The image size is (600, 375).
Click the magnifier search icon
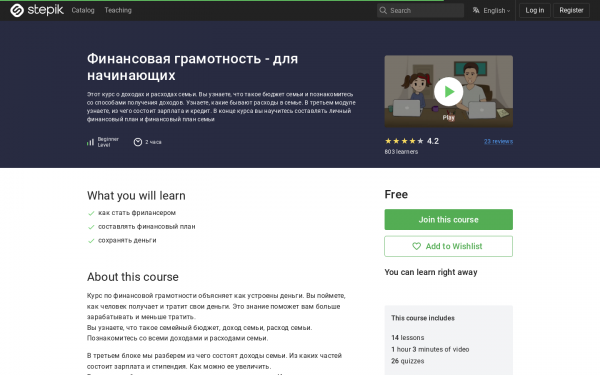(383, 10)
